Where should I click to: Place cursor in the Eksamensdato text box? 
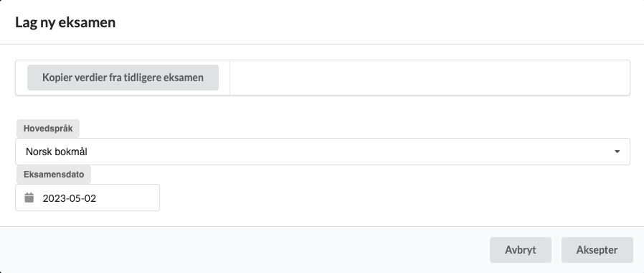[x=87, y=198]
